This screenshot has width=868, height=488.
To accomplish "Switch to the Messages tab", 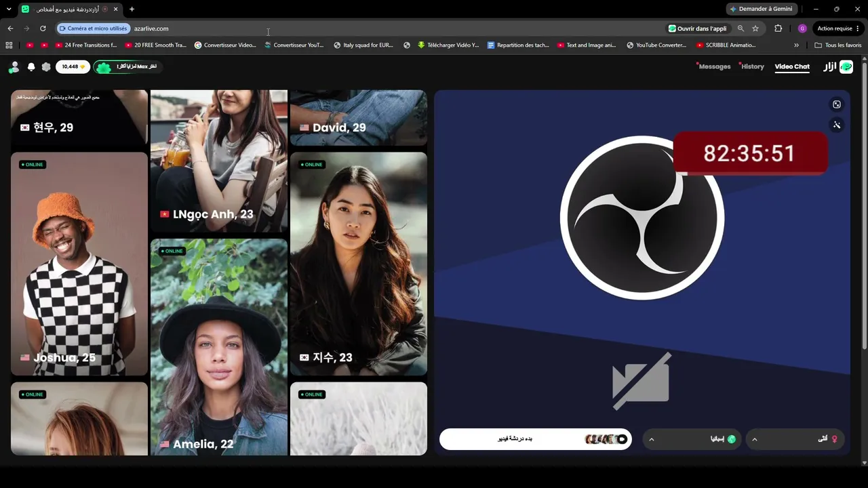I will click(x=715, y=67).
